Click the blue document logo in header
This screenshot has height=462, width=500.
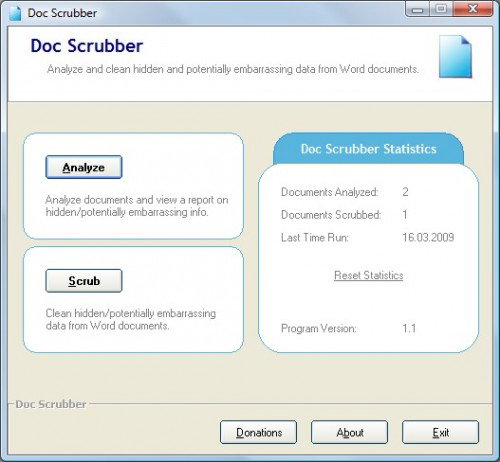click(x=455, y=57)
